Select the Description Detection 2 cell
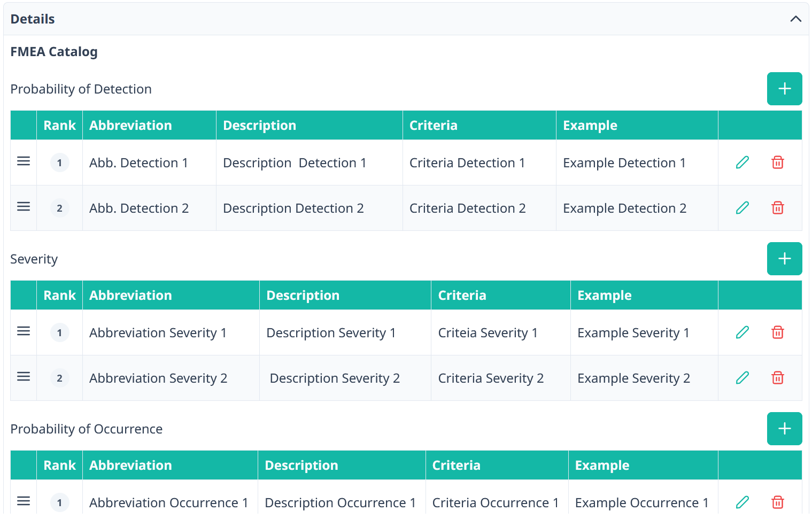The width and height of the screenshot is (812, 519). pos(293,208)
